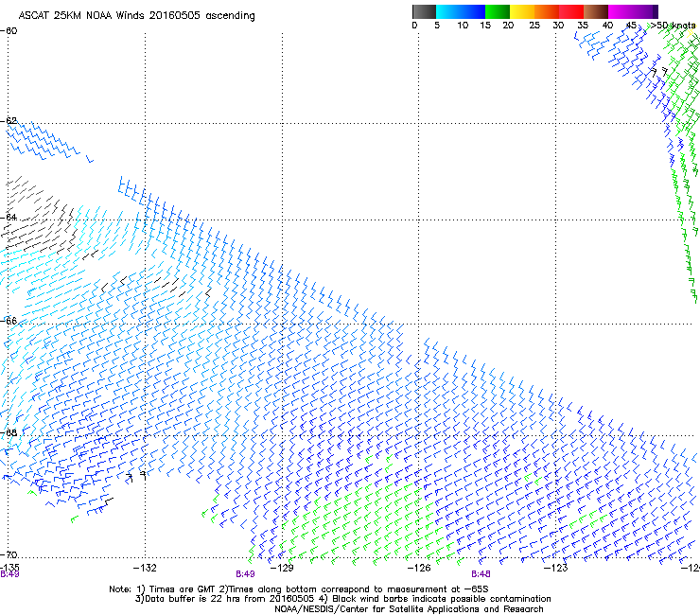Click the '35' knots label under the color scale
This screenshot has height=615, width=700.
click(x=583, y=26)
